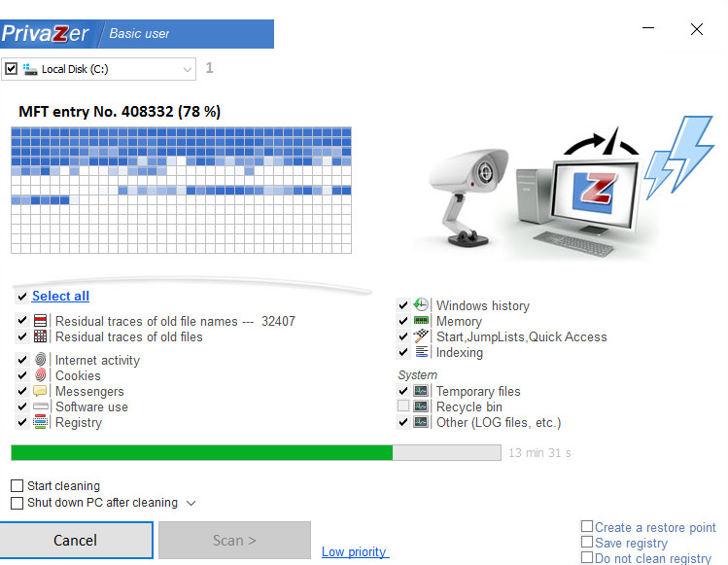The height and width of the screenshot is (565, 728).
Task: Click the Scan > button
Action: pos(234,540)
